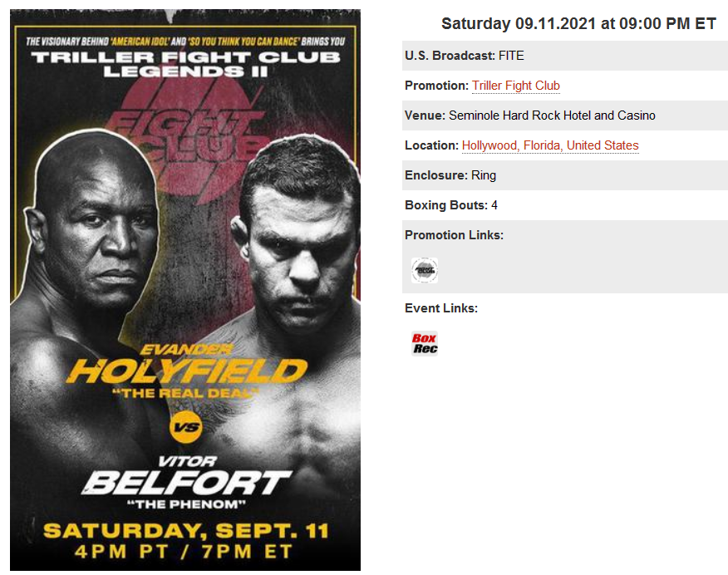This screenshot has width=728, height=575.
Task: Click the Saturday, Sept. 11 poster text
Action: click(x=186, y=531)
